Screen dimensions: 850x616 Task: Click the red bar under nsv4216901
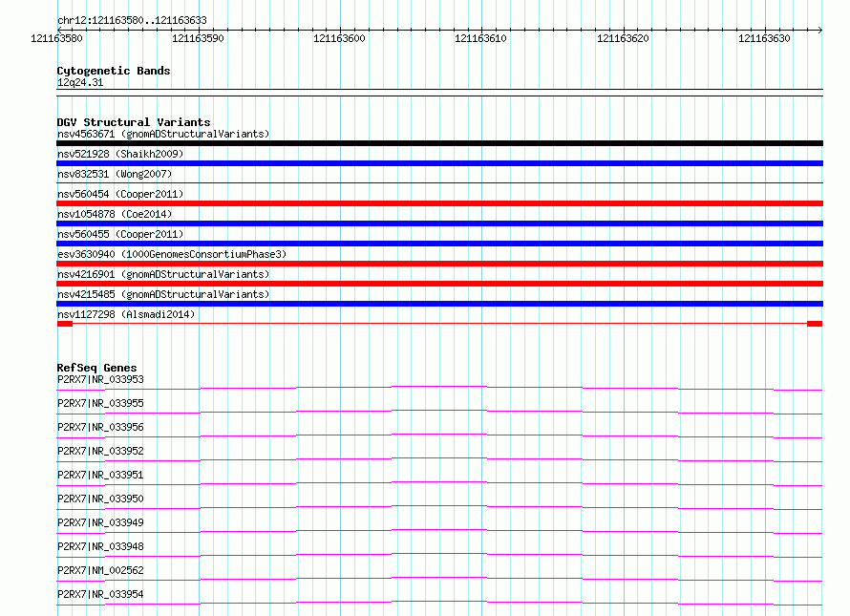439,284
